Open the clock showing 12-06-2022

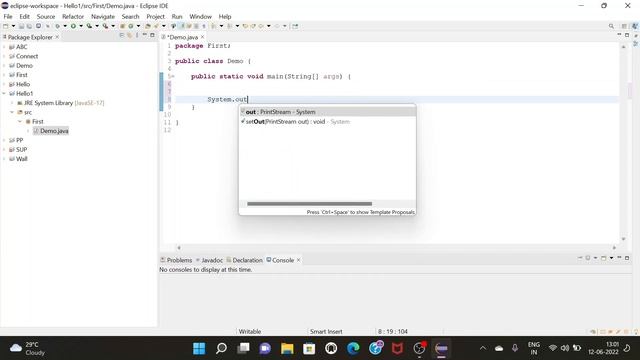pyautogui.click(x=603, y=348)
